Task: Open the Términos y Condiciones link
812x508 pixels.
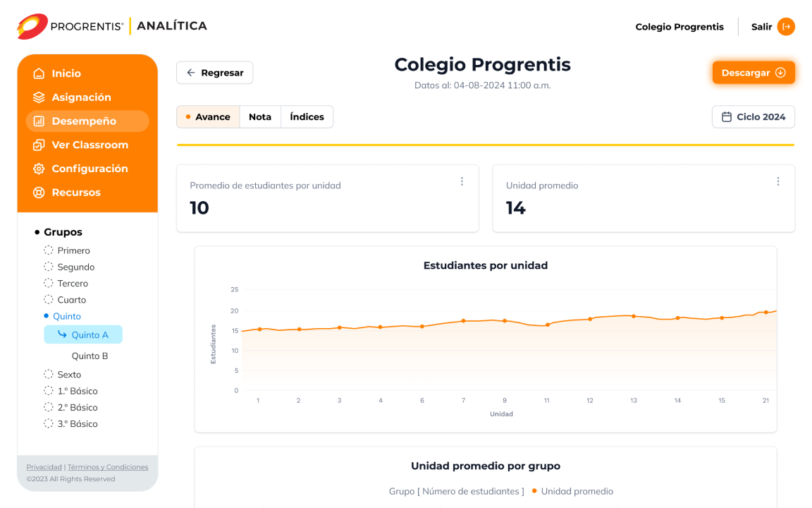Action: tap(108, 467)
